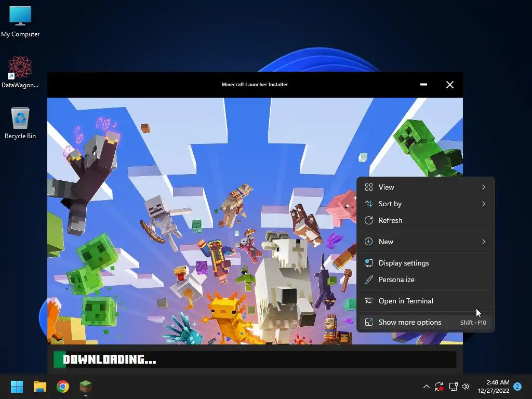Minimize the Minecraft Launcher Installer window
Screen dimensions: 532x399
click(x=423, y=85)
